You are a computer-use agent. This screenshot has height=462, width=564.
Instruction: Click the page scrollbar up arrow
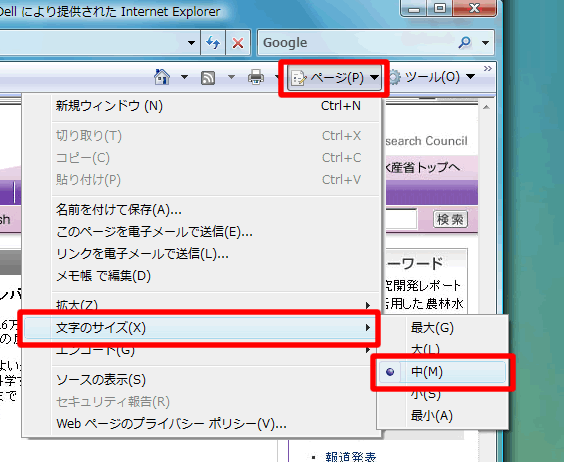(486, 107)
